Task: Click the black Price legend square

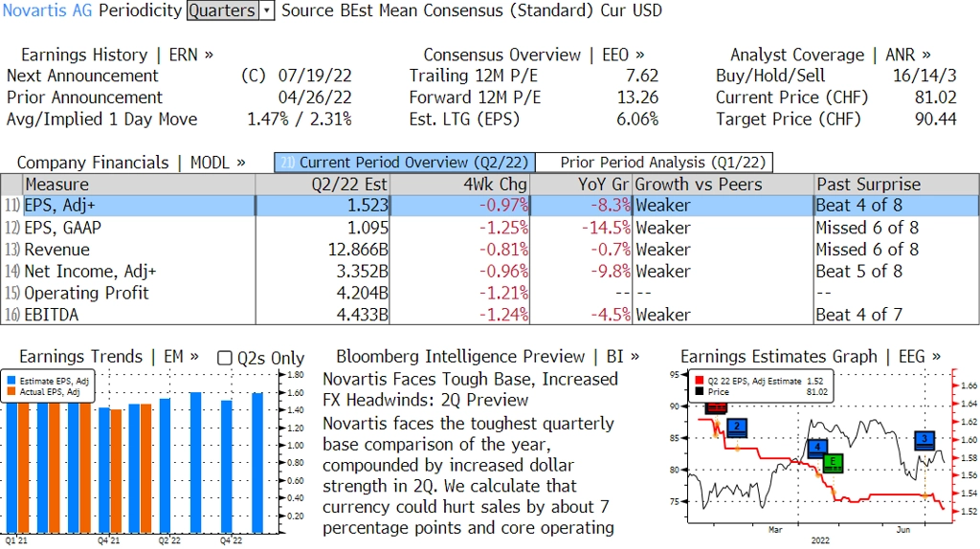Action: [700, 391]
